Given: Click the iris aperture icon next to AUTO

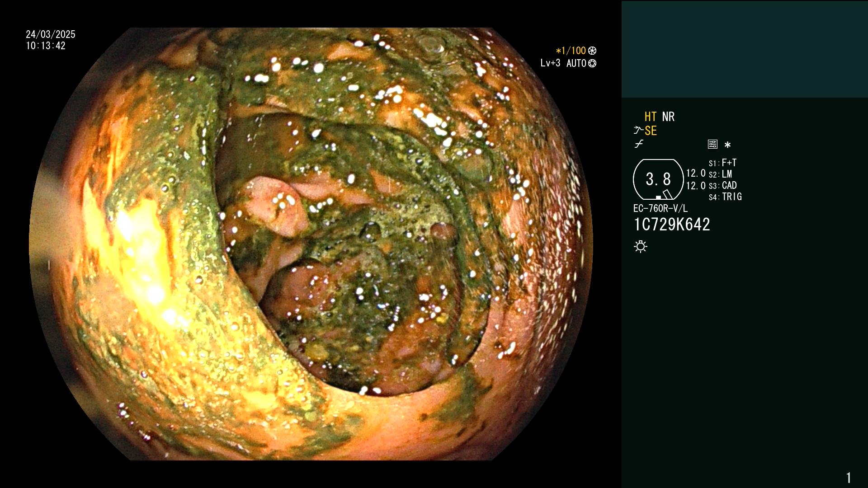Looking at the screenshot, I should pos(592,64).
